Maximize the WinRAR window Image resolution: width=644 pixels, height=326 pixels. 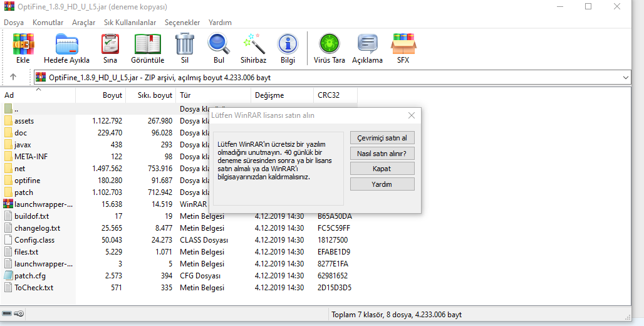[x=588, y=6]
